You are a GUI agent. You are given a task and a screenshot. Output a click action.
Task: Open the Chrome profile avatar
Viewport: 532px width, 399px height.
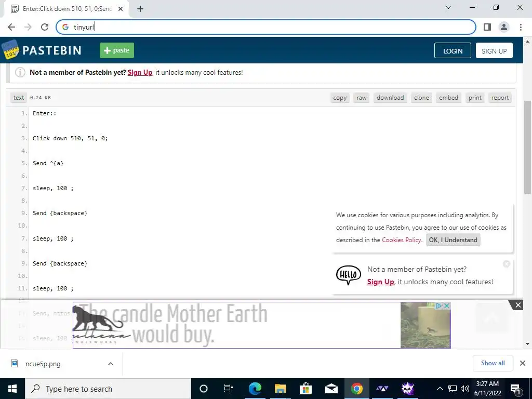pos(504,27)
